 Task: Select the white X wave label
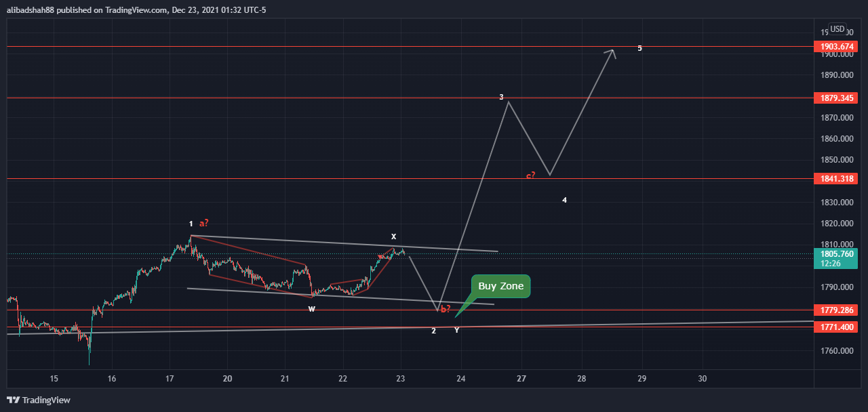point(393,236)
